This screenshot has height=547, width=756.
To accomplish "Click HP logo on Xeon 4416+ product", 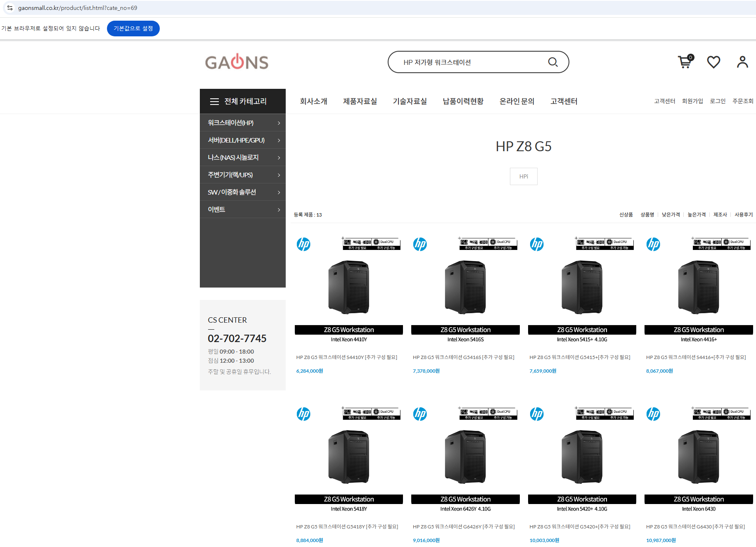I will (653, 244).
